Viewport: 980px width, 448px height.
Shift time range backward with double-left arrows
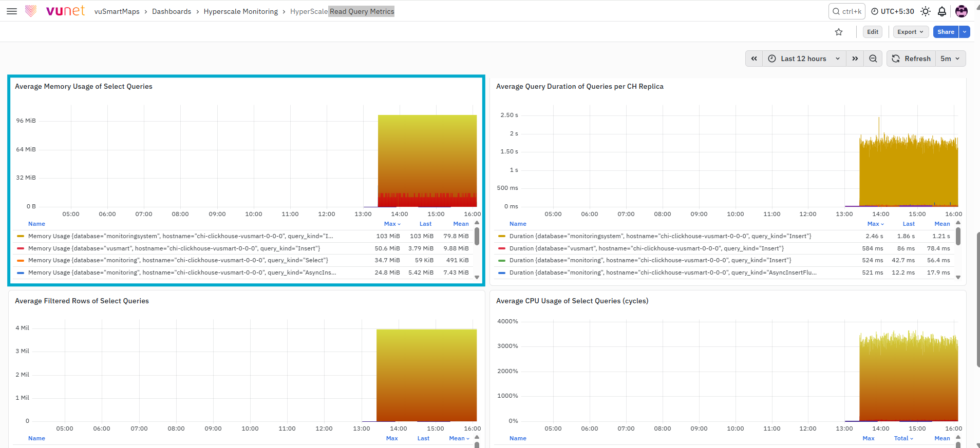click(x=754, y=59)
